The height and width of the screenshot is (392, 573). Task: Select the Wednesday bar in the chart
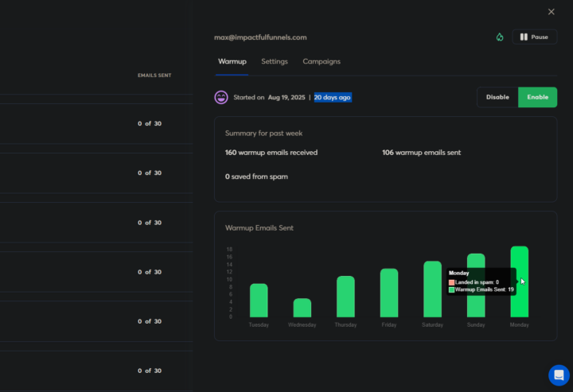click(302, 309)
